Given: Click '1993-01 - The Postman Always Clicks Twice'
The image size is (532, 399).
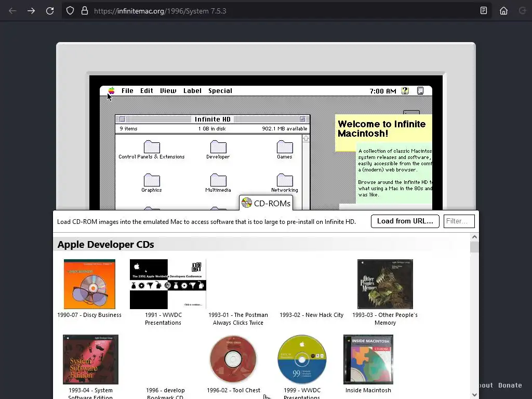Looking at the screenshot, I should (238, 319).
